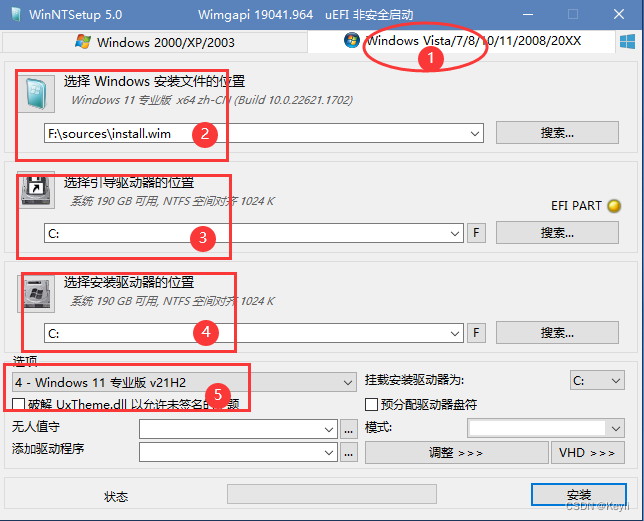The image size is (644, 521).
Task: Open the 调整 tweaks menu button
Action: (457, 452)
